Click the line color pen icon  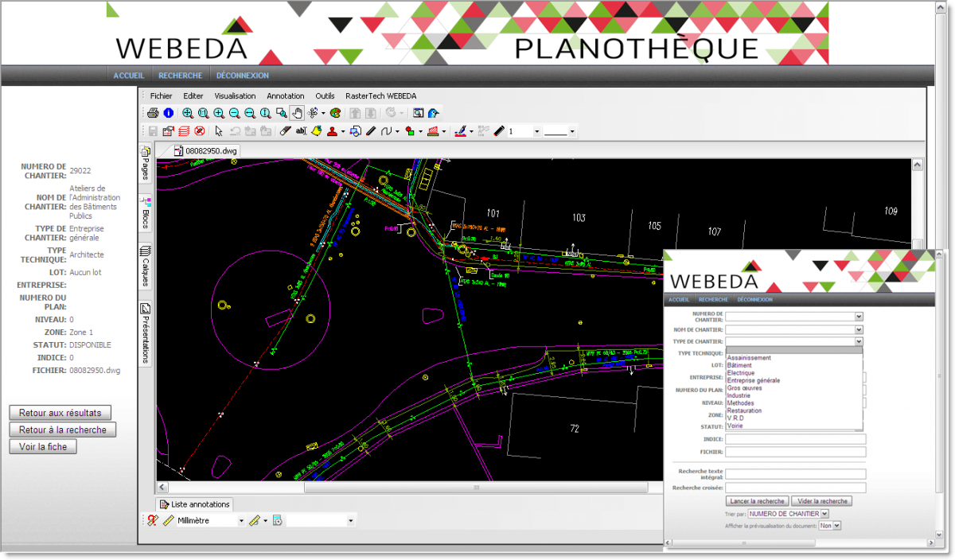460,131
